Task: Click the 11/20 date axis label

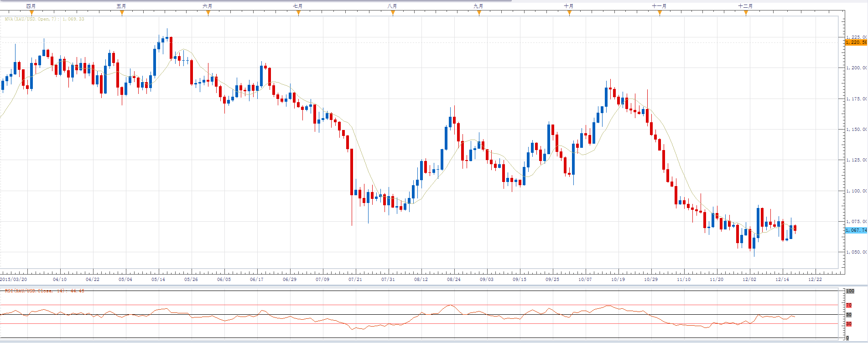Action: [x=717, y=279]
